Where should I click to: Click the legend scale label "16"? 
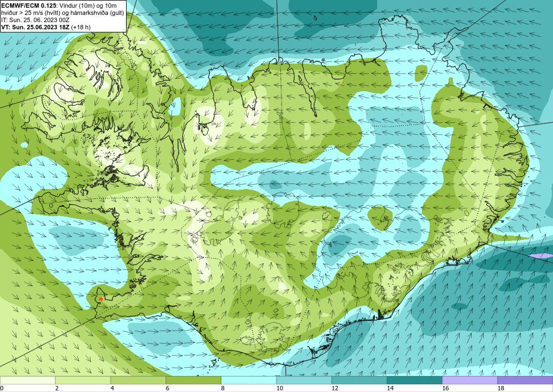point(445,389)
